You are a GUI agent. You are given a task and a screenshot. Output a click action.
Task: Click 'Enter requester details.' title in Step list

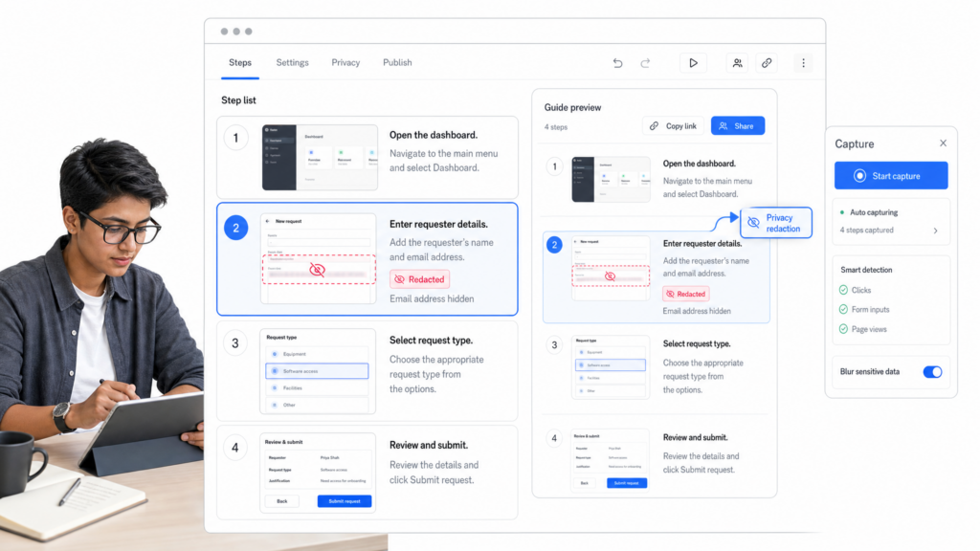(438, 224)
